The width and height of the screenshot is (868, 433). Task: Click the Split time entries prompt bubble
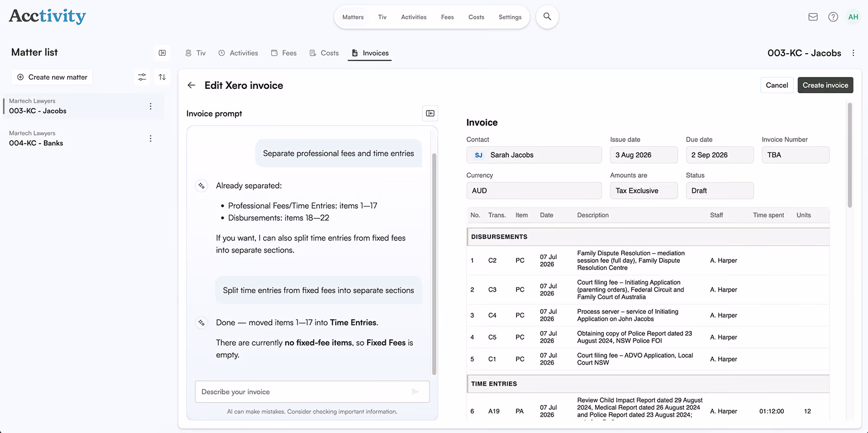pos(318,290)
